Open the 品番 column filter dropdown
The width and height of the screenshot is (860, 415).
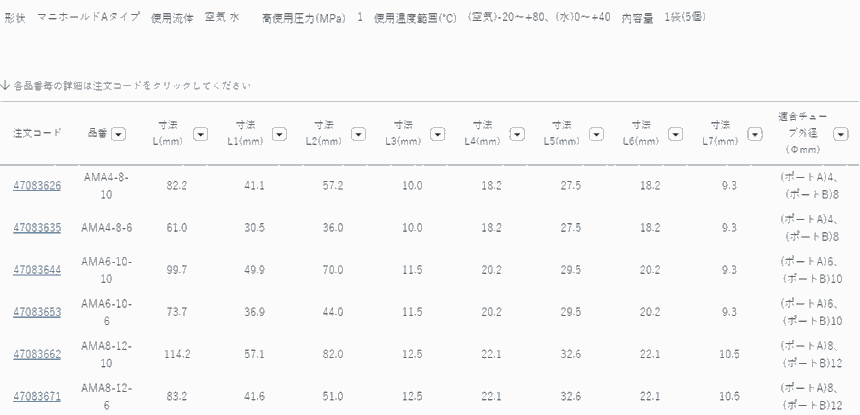(x=119, y=133)
